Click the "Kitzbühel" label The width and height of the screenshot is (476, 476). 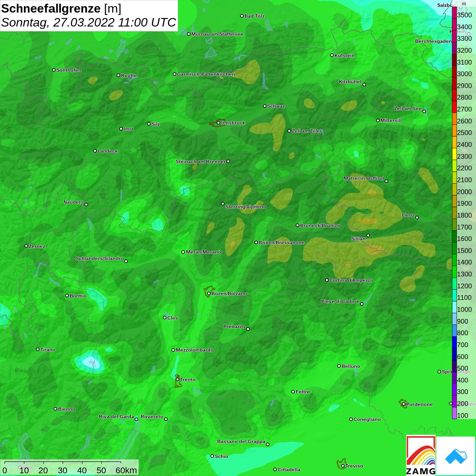[x=350, y=82]
